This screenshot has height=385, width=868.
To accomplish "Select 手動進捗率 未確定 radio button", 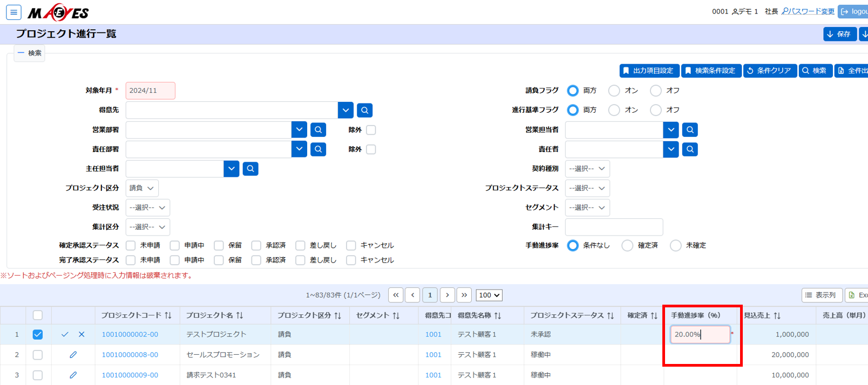I will [676, 245].
